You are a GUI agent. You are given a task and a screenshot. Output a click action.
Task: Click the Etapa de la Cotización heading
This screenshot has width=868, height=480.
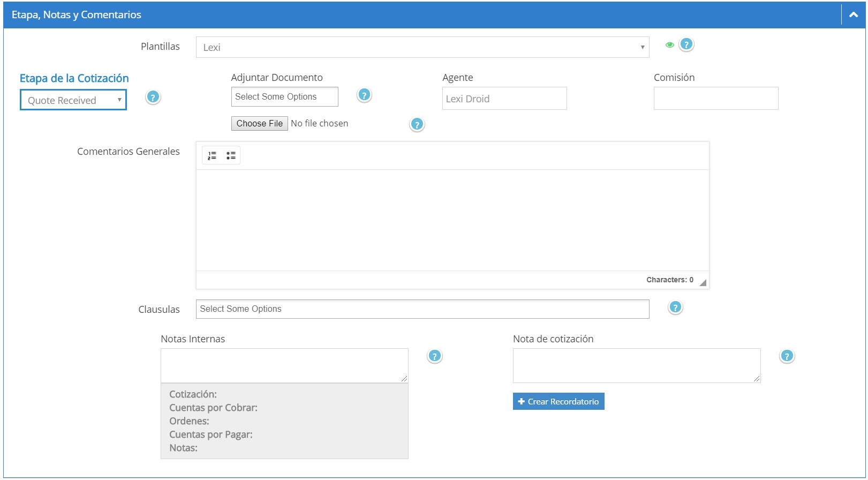(74, 78)
